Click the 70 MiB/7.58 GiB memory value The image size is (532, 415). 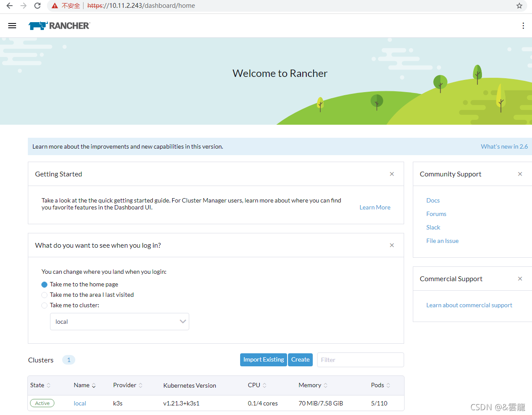321,403
